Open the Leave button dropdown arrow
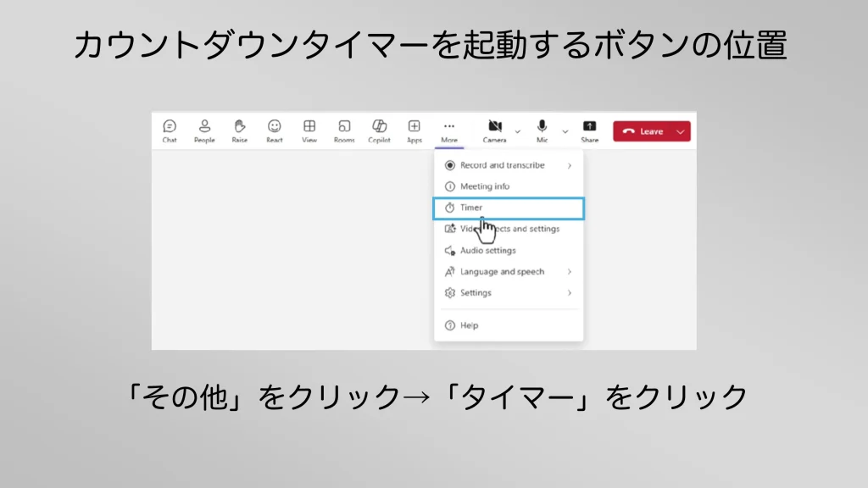Screen dimensions: 868x488 681,132
